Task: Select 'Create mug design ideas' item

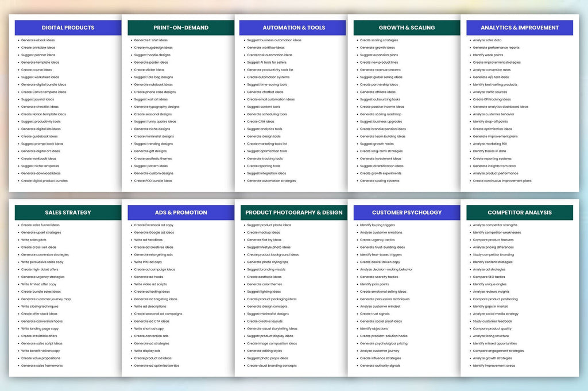Action: [x=153, y=48]
